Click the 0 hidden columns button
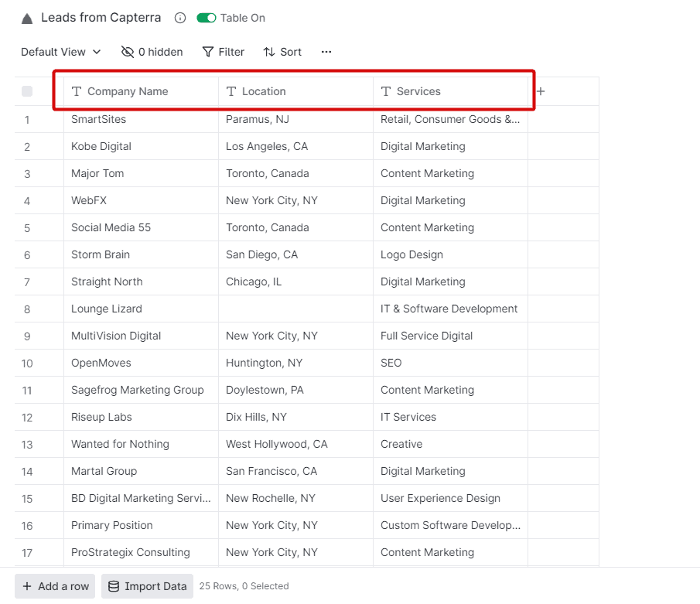This screenshot has width=700, height=604. click(x=152, y=52)
